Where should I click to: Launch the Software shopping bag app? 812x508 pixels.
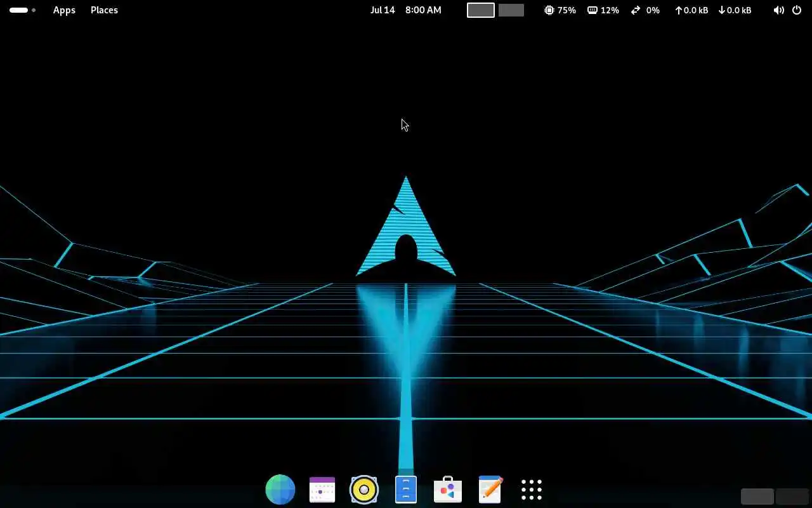coord(448,490)
